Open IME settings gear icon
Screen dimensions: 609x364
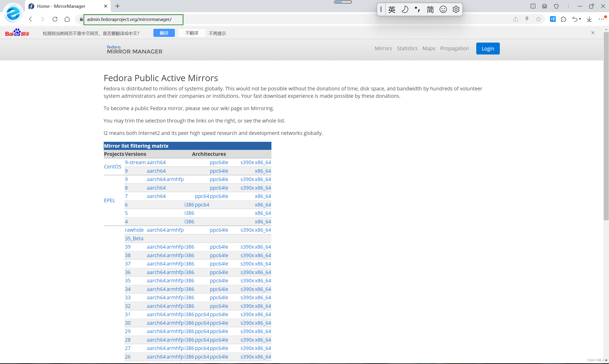click(x=456, y=9)
